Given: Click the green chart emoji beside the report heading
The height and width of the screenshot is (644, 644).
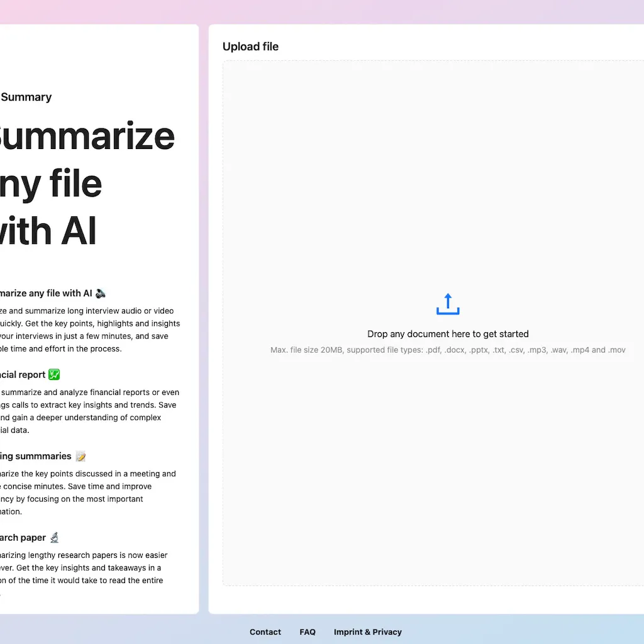Looking at the screenshot, I should (54, 374).
